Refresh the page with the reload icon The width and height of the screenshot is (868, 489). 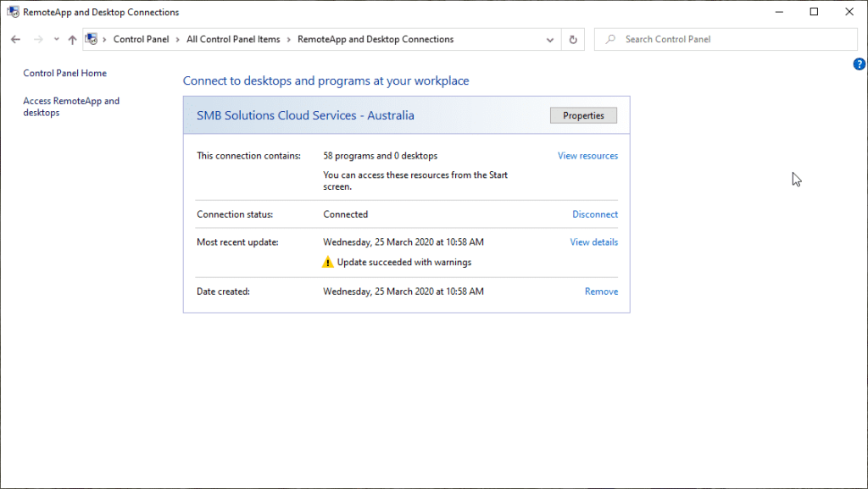tap(573, 40)
